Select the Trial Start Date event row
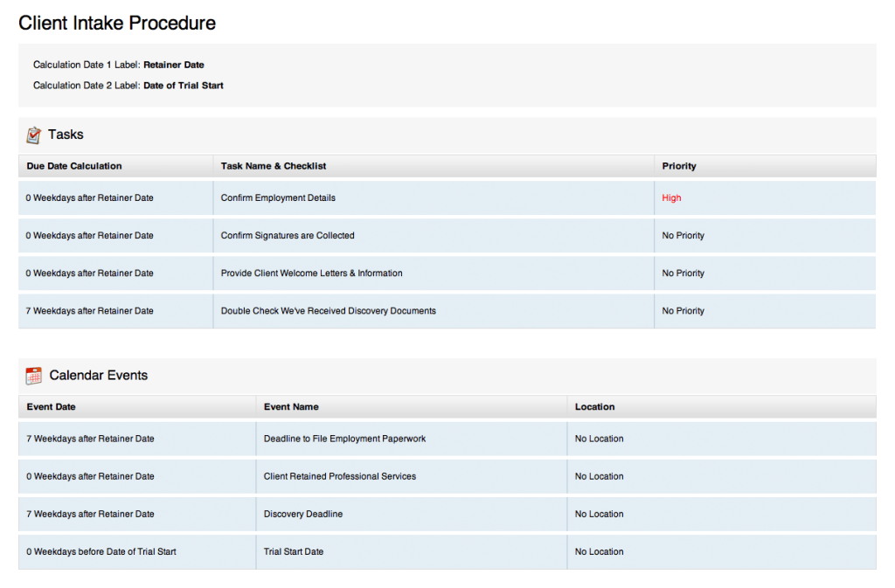The height and width of the screenshot is (588, 895). point(294,551)
